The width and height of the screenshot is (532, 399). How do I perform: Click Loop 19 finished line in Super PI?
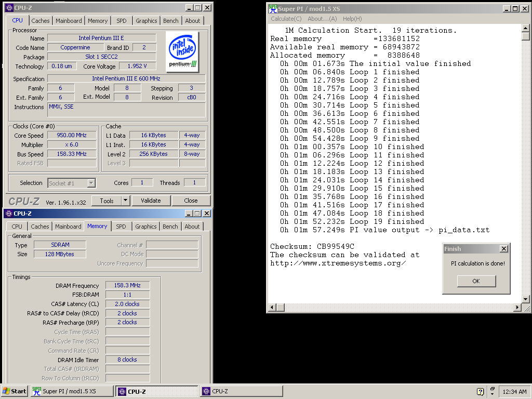352,221
